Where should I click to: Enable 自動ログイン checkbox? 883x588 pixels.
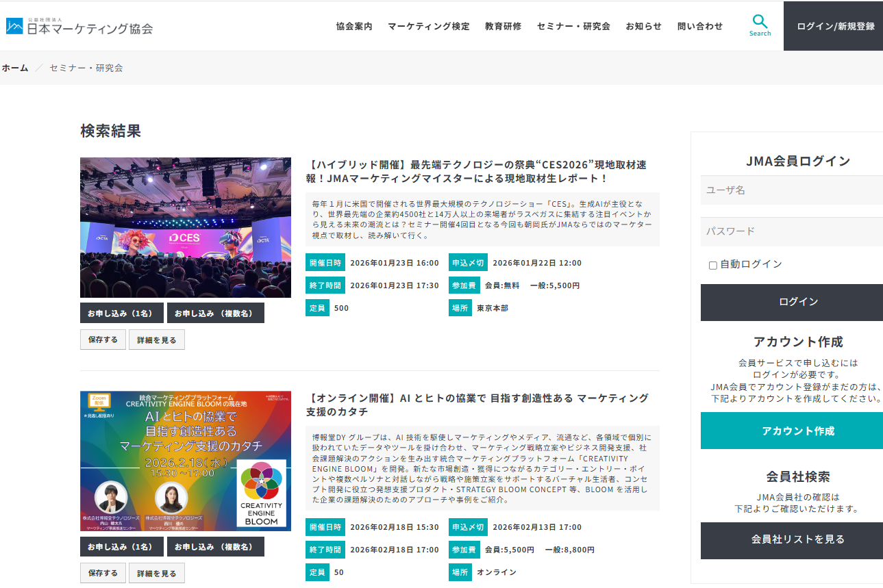(x=713, y=264)
